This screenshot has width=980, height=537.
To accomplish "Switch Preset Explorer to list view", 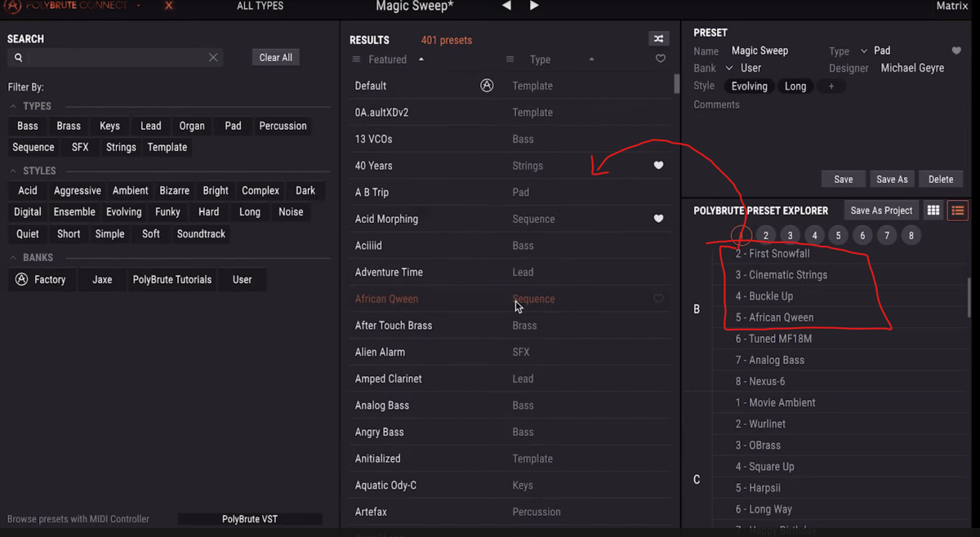I will [x=958, y=211].
